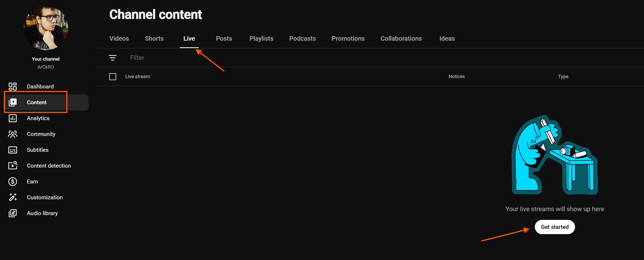Click the filter lines icon

113,58
